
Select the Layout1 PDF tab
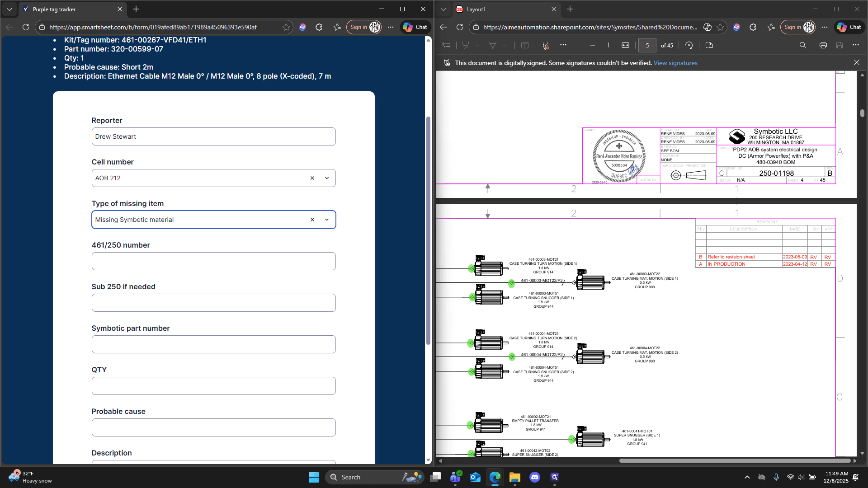coord(506,9)
